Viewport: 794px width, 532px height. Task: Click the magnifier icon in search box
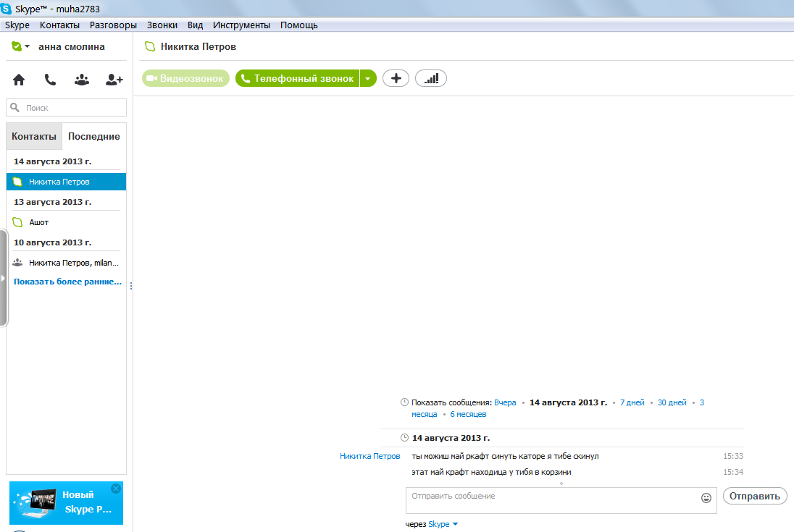[15, 108]
